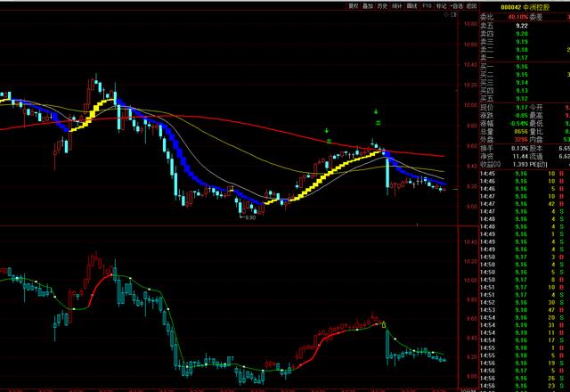Select the 14:52 tick row with 30 S
Screen dimensions: 570x392
[x=524, y=303]
